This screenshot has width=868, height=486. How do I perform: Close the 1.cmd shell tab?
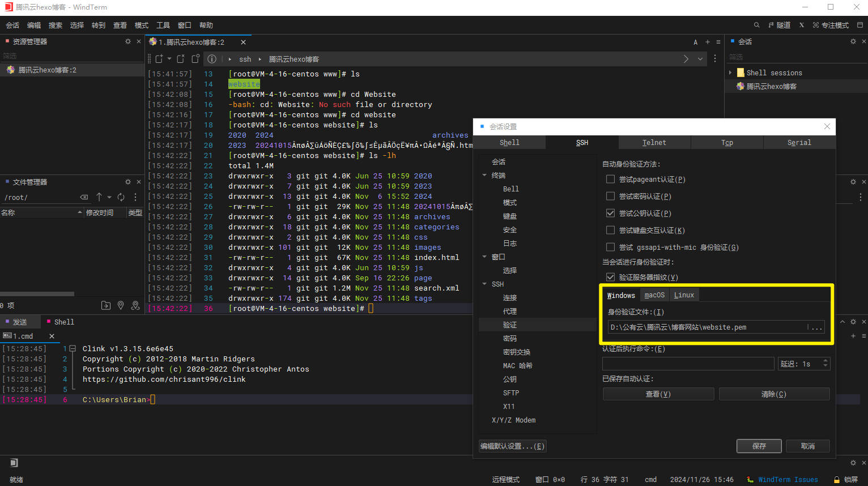[x=52, y=336]
